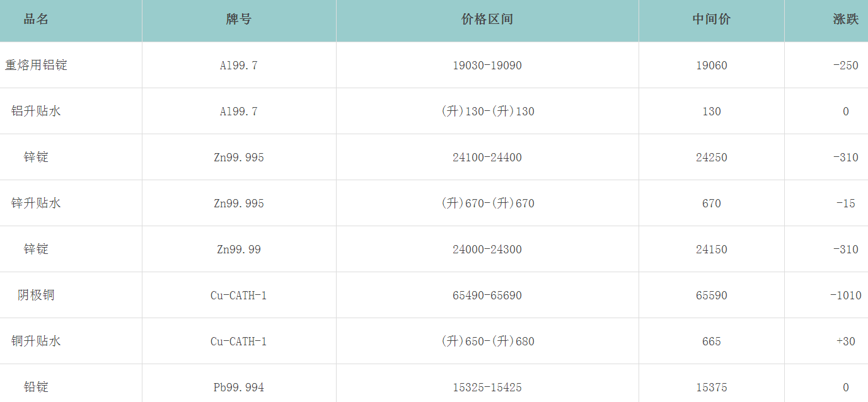Image resolution: width=868 pixels, height=402 pixels.
Task: Click the Zn99.99 grade cell
Action: coord(238,250)
